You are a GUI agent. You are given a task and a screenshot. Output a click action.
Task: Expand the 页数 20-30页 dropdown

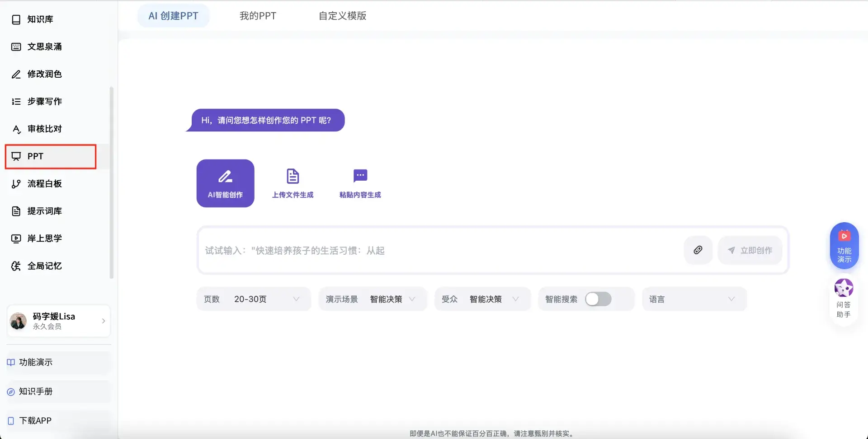(254, 299)
